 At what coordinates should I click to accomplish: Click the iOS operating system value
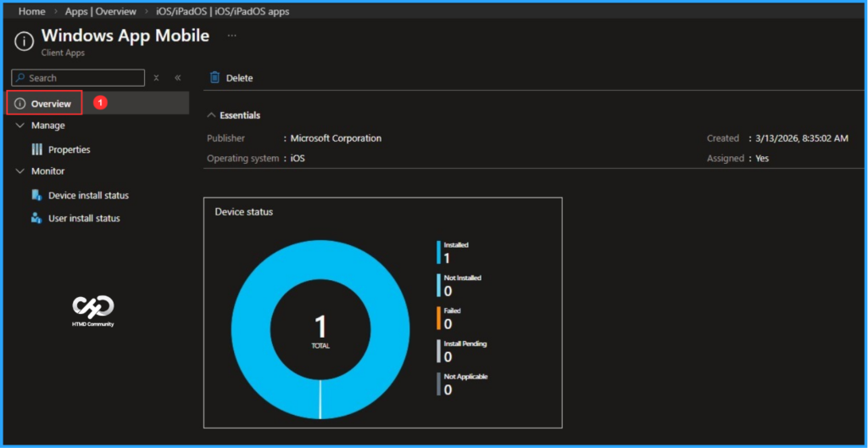coord(298,158)
